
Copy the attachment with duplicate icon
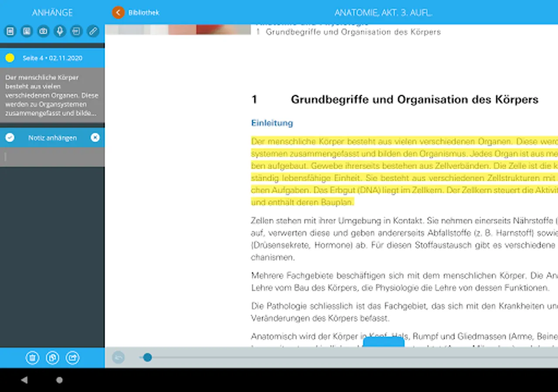52,358
